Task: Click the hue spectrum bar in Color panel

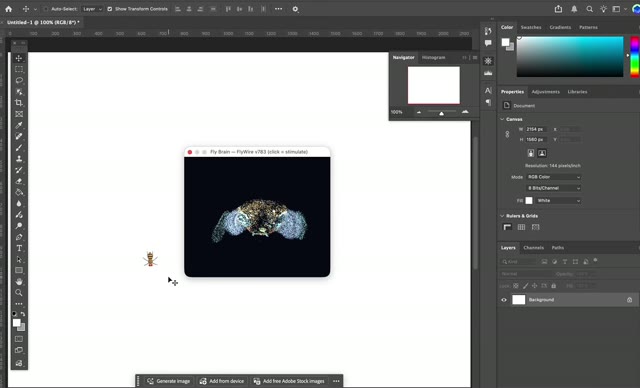Action: tap(634, 57)
